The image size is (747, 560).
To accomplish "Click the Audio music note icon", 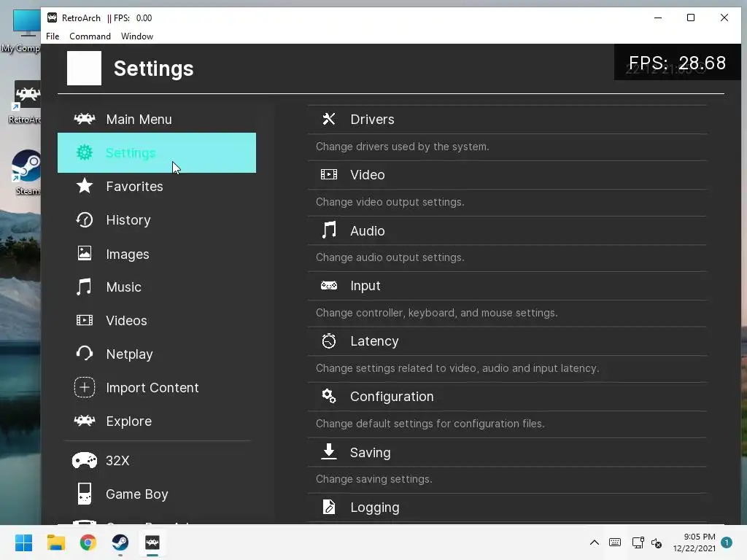I will coord(329,230).
